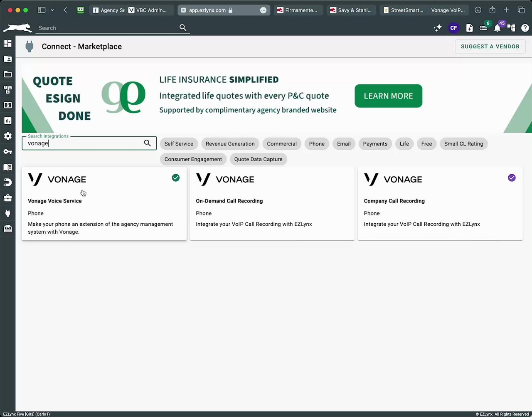Screen dimensions: 532x417
Task: Go back with browser back arrow
Action: pyautogui.click(x=65, y=10)
